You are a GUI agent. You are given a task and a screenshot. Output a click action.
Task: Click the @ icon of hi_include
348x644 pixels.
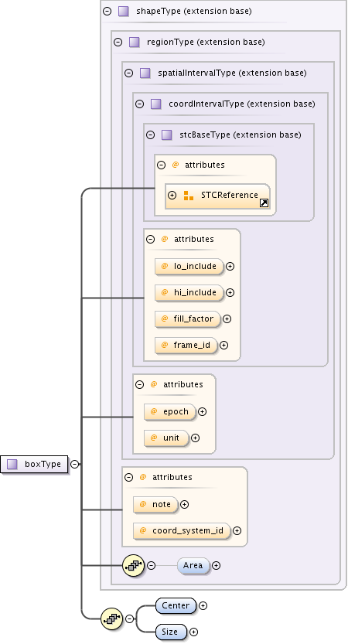pos(165,292)
